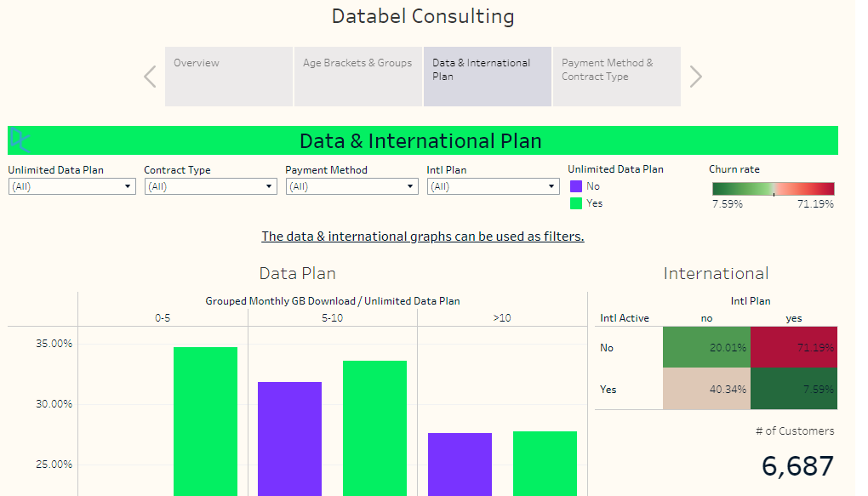868x496 pixels.
Task: Click the 7.59% dark green heatmap cell
Action: click(x=793, y=389)
